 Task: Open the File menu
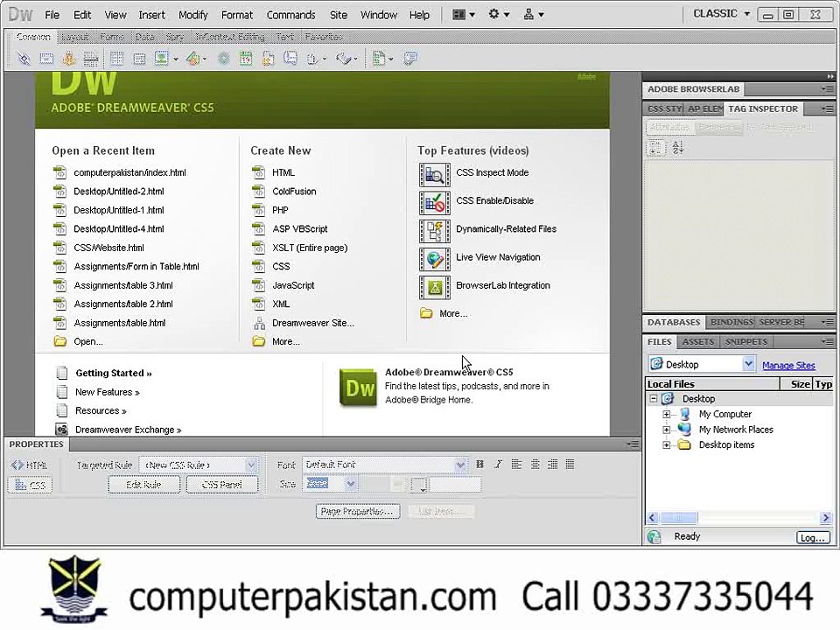pos(52,15)
